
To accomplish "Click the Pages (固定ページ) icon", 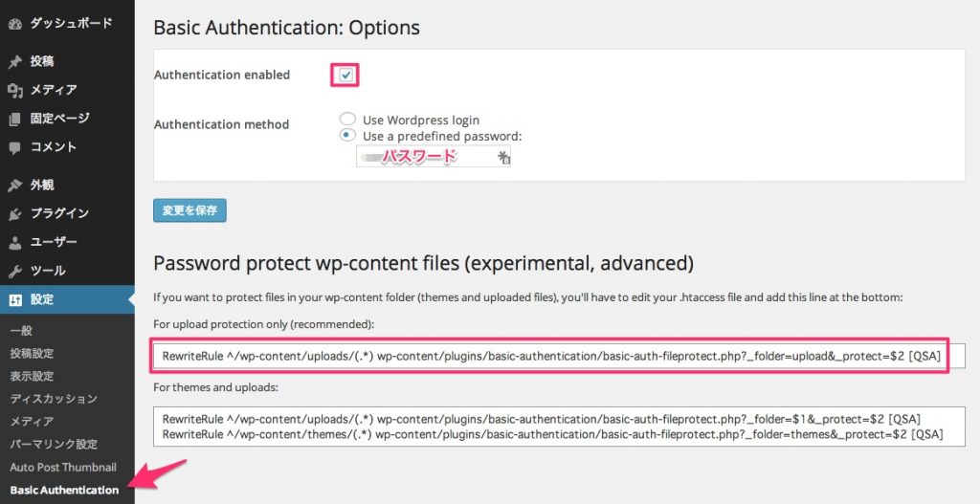I will coord(15,120).
